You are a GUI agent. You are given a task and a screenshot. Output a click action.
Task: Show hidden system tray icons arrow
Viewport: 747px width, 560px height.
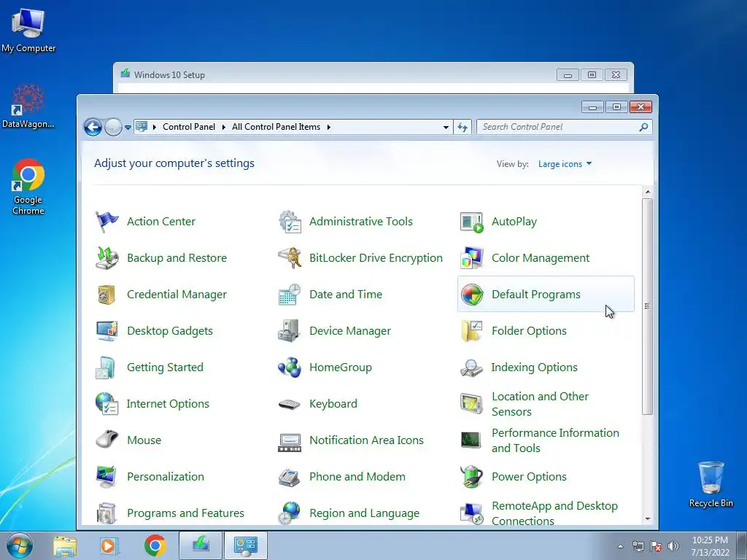click(620, 546)
